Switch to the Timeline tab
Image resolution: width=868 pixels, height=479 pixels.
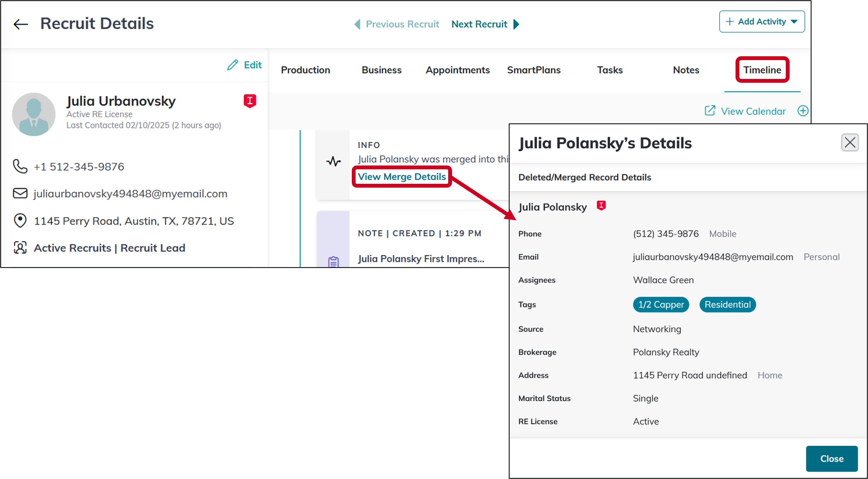point(762,70)
